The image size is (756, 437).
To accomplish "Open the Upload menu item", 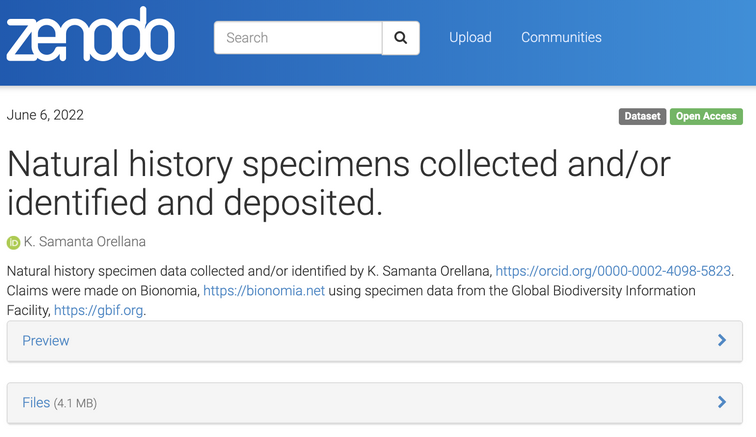I will (470, 38).
